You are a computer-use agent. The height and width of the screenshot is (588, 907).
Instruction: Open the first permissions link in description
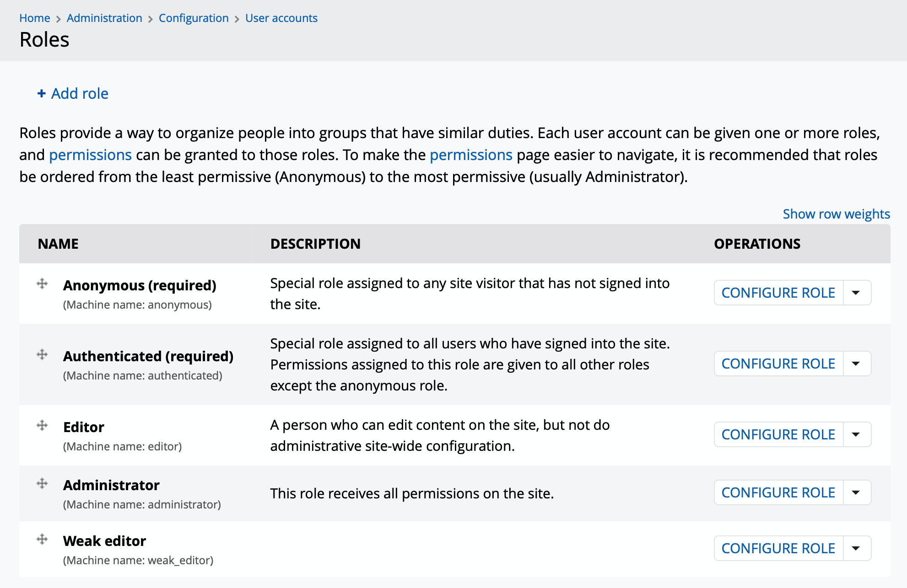pos(90,155)
